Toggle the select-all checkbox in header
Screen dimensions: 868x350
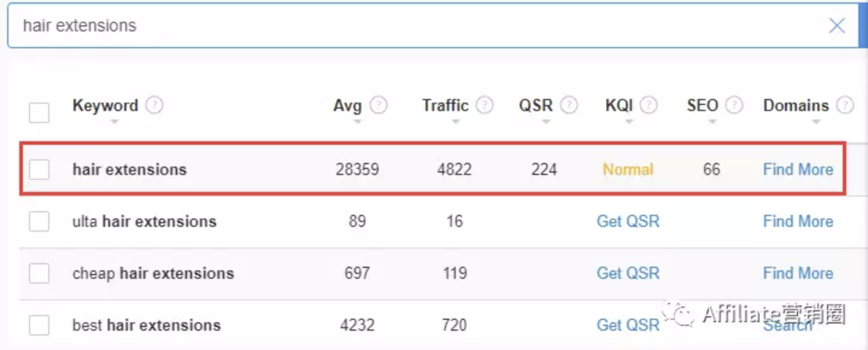[x=39, y=112]
